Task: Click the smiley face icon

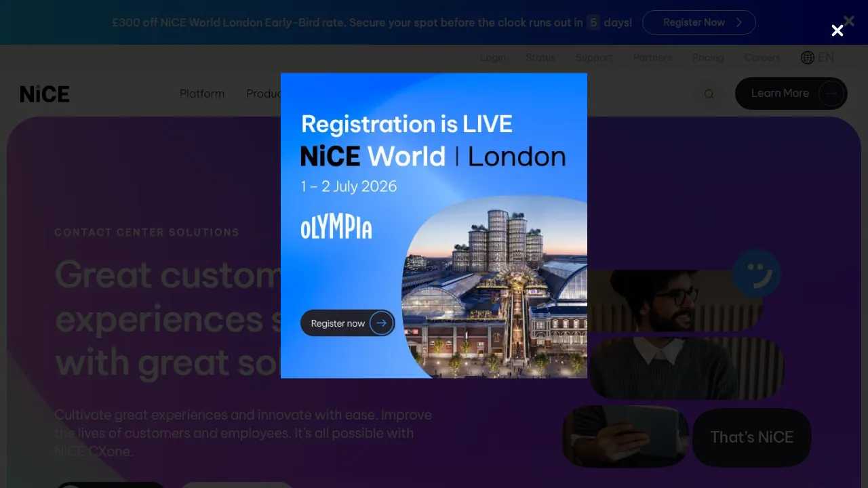Action: pyautogui.click(x=757, y=274)
